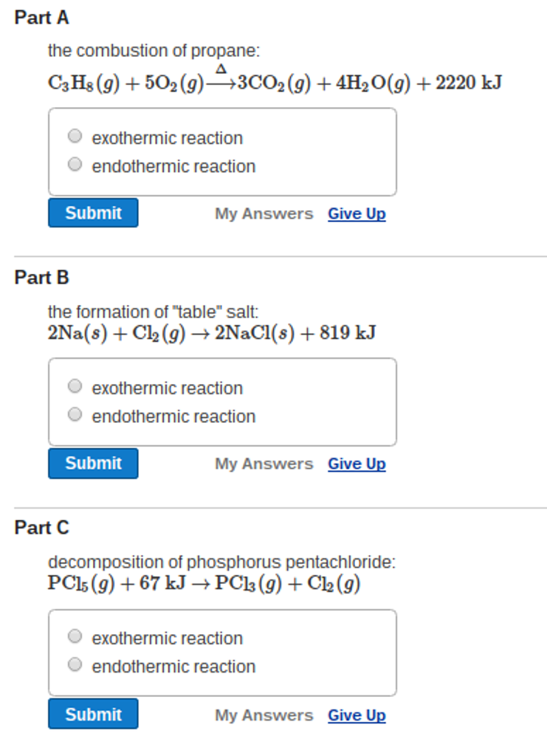The image size is (547, 756).
Task: Submit the Part B answer
Action: pos(92,463)
